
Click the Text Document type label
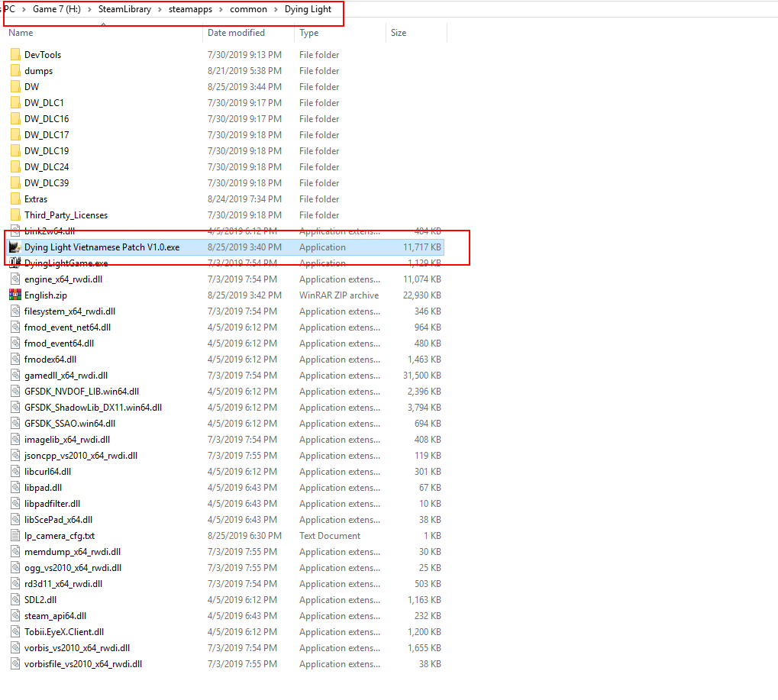[x=330, y=536]
